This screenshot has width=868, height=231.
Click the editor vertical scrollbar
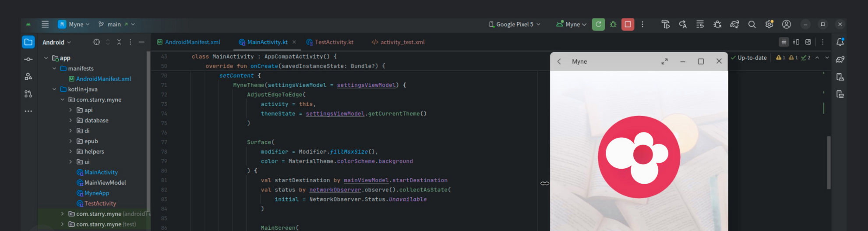(x=829, y=162)
